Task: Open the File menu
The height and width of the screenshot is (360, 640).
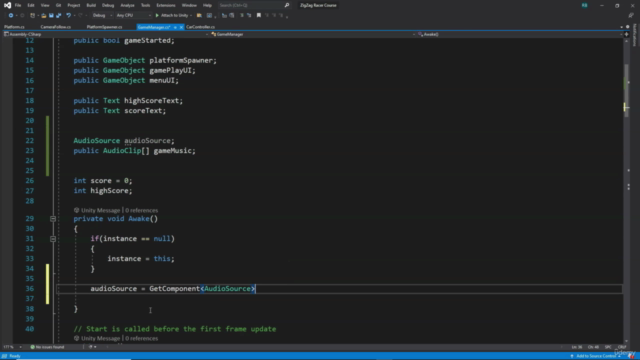Action: point(18,5)
